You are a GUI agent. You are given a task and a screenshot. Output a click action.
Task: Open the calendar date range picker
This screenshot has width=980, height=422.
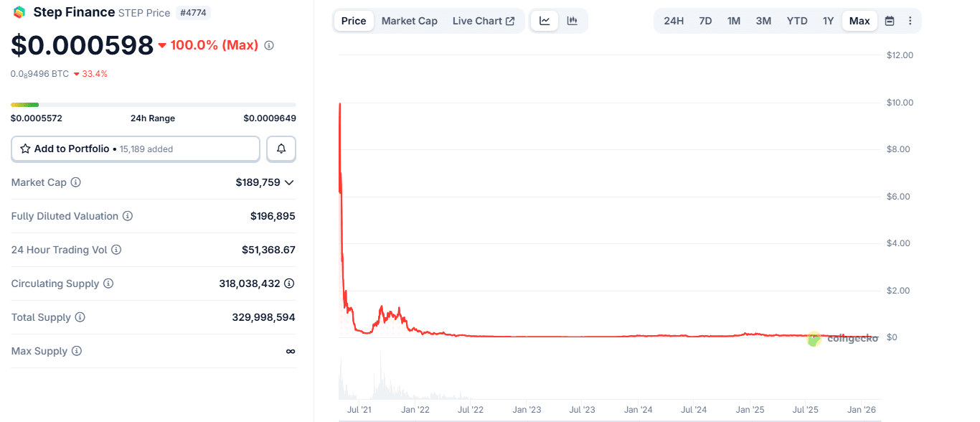click(x=889, y=21)
